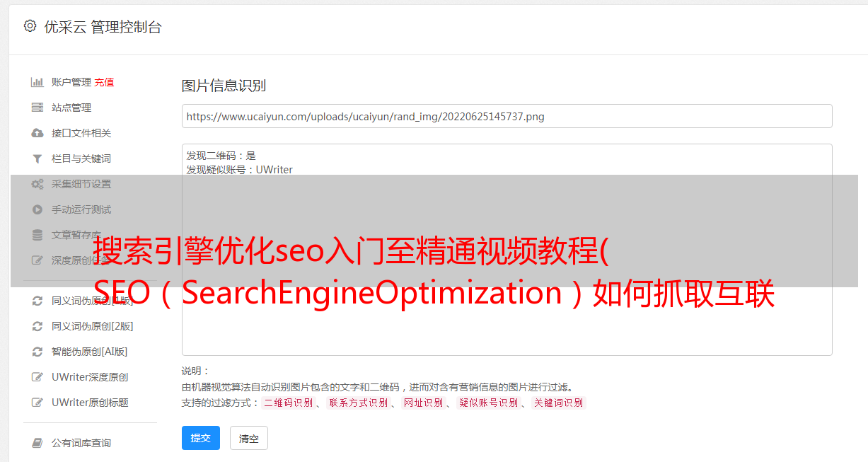This screenshot has width=868, height=462.
Task: Select 同义词伪原创[2版] in the sidebar
Action: pyautogui.click(x=93, y=326)
